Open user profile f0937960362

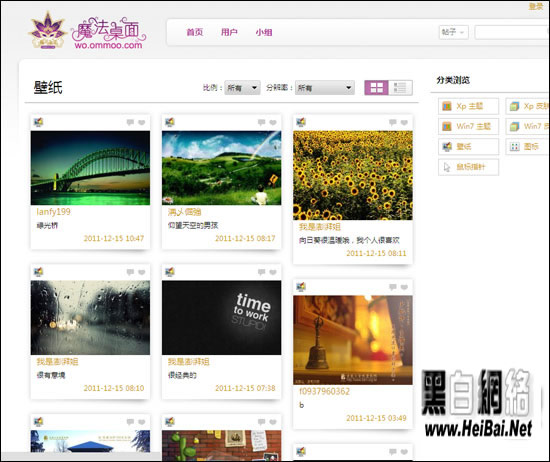[x=324, y=391]
